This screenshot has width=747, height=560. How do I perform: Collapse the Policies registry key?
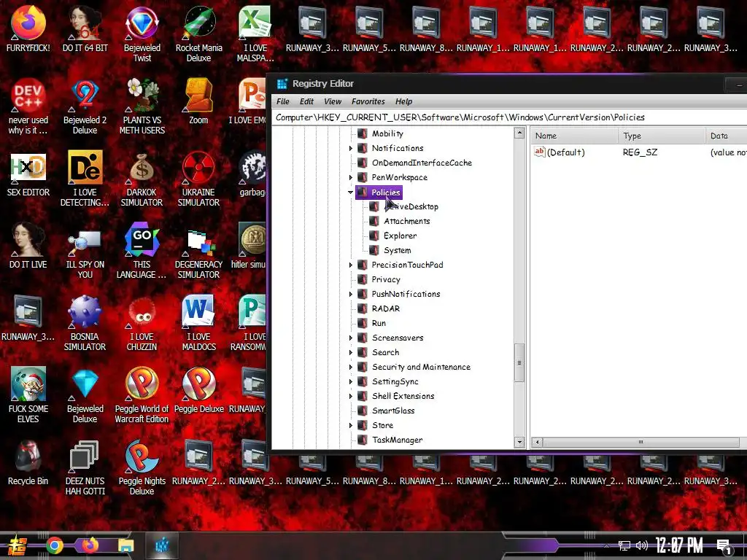(x=351, y=192)
